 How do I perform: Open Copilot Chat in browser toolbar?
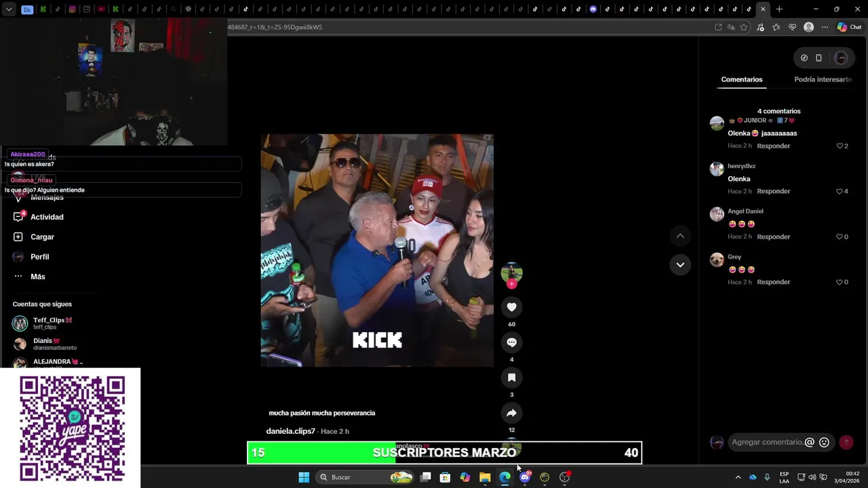point(849,27)
